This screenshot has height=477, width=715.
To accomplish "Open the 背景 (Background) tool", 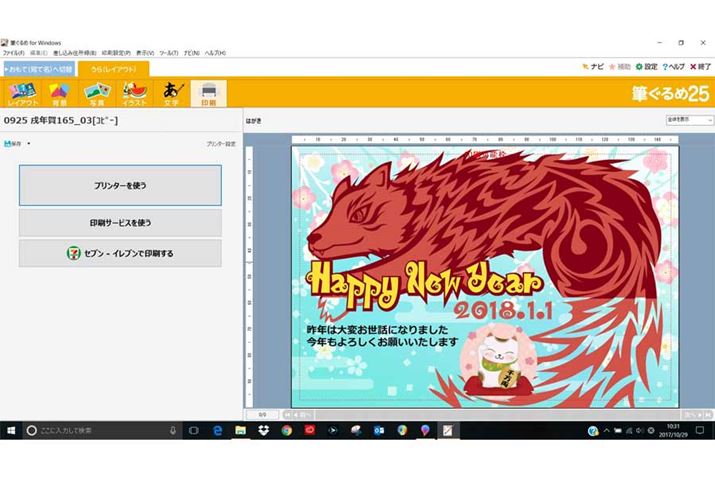I will [x=59, y=93].
